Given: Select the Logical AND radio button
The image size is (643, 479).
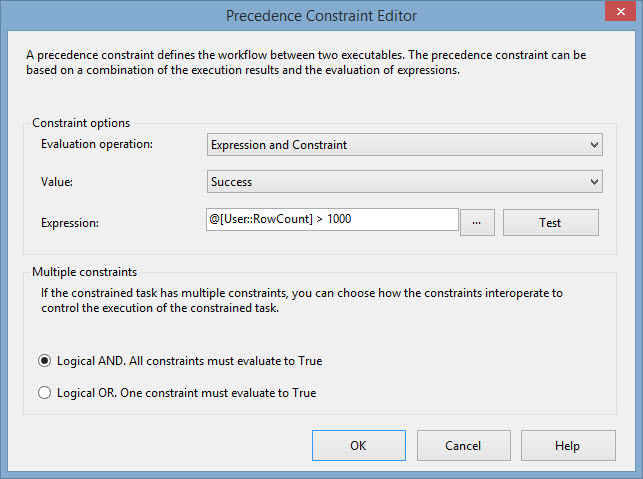Looking at the screenshot, I should 44,361.
